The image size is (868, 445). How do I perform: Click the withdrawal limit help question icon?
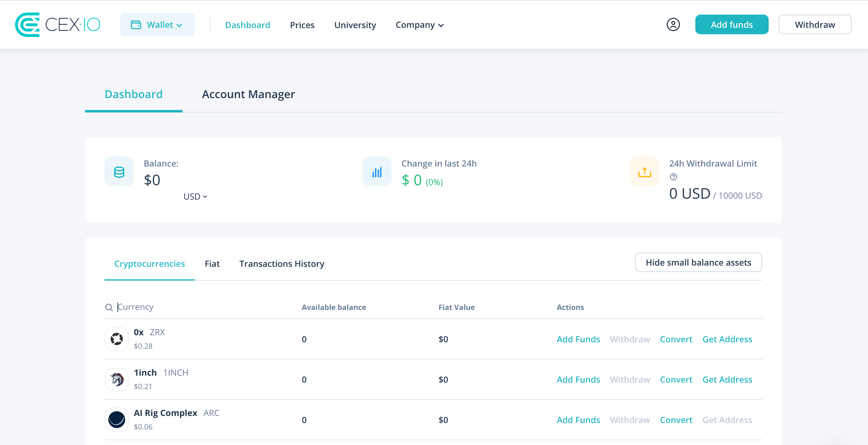[x=673, y=177]
